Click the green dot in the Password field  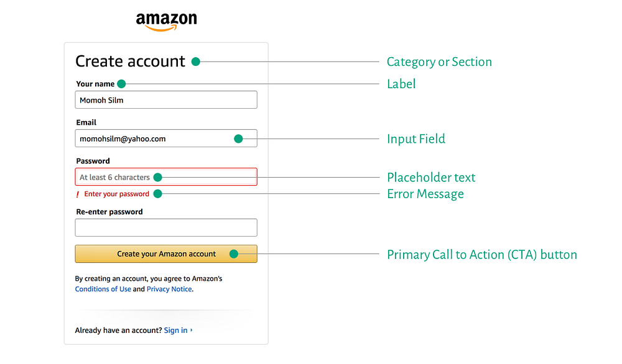click(157, 178)
